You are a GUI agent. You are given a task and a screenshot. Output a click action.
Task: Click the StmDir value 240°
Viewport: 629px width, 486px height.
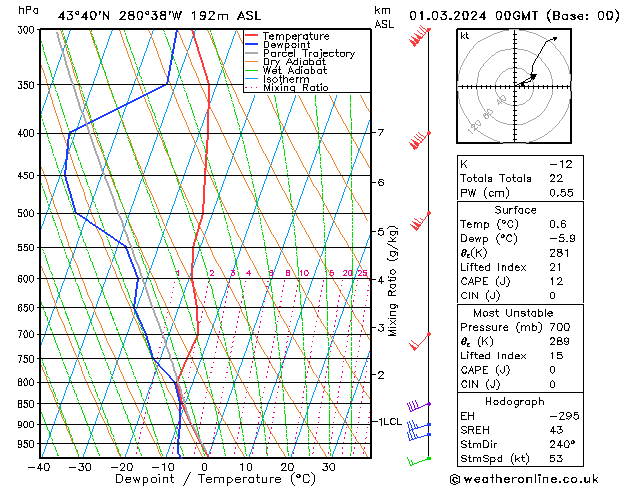click(x=562, y=444)
